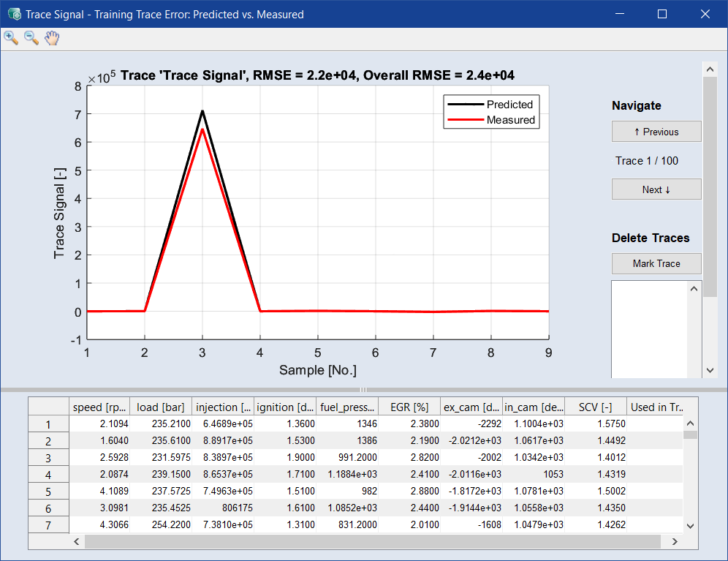The image size is (728, 561).
Task: Select the EGR [%] column header
Action: 409,407
